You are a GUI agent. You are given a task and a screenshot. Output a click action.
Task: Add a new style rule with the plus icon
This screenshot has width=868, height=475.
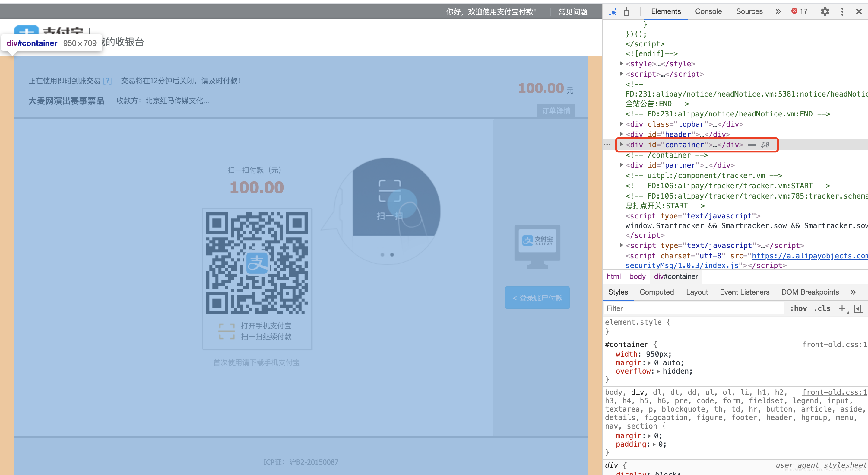tap(842, 308)
